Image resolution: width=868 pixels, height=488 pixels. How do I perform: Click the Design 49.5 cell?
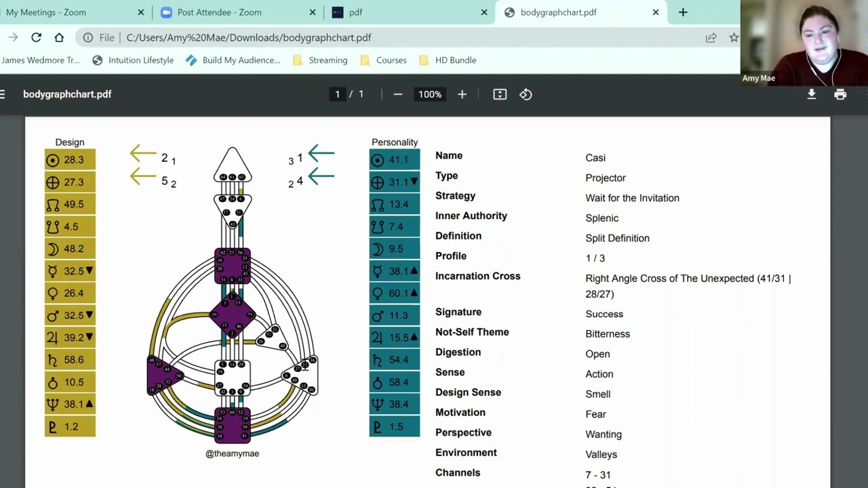click(x=70, y=205)
